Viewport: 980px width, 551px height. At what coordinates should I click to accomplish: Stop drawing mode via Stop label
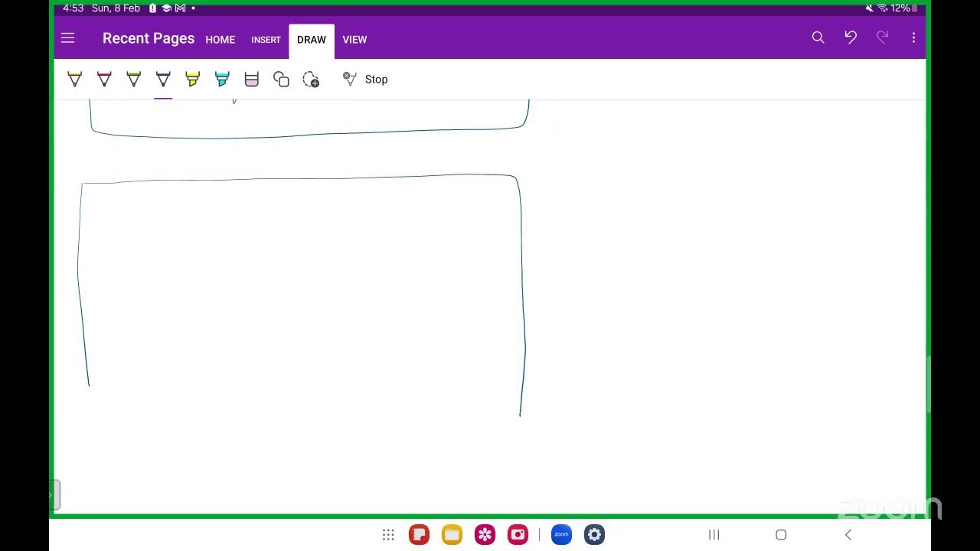(376, 80)
